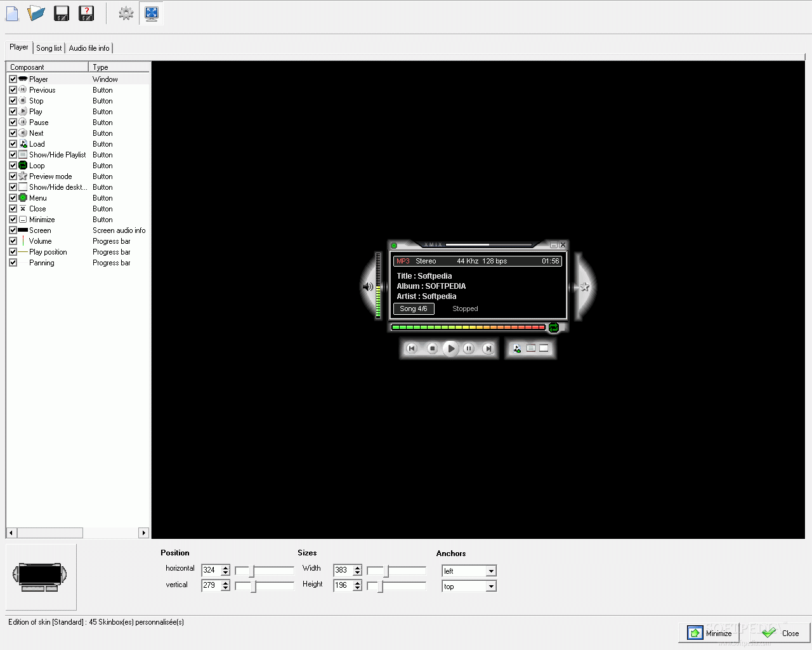
Task: Click the player skin thumbnail preview
Action: 40,576
